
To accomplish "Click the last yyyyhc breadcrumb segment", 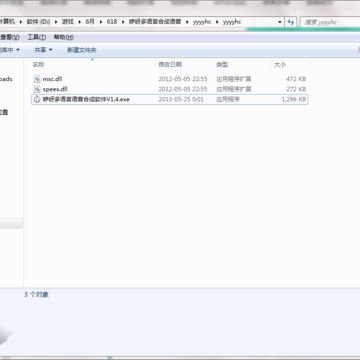I will (x=232, y=22).
